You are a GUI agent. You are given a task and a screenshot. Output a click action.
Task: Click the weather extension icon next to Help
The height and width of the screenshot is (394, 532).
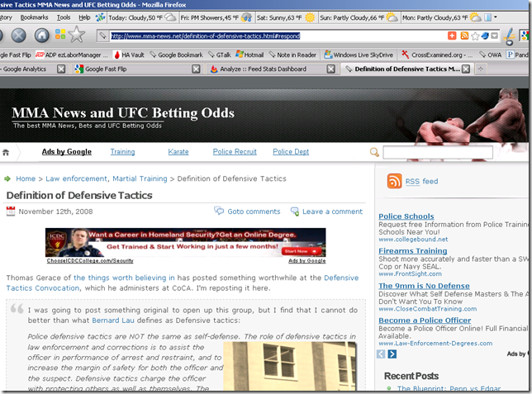point(100,17)
